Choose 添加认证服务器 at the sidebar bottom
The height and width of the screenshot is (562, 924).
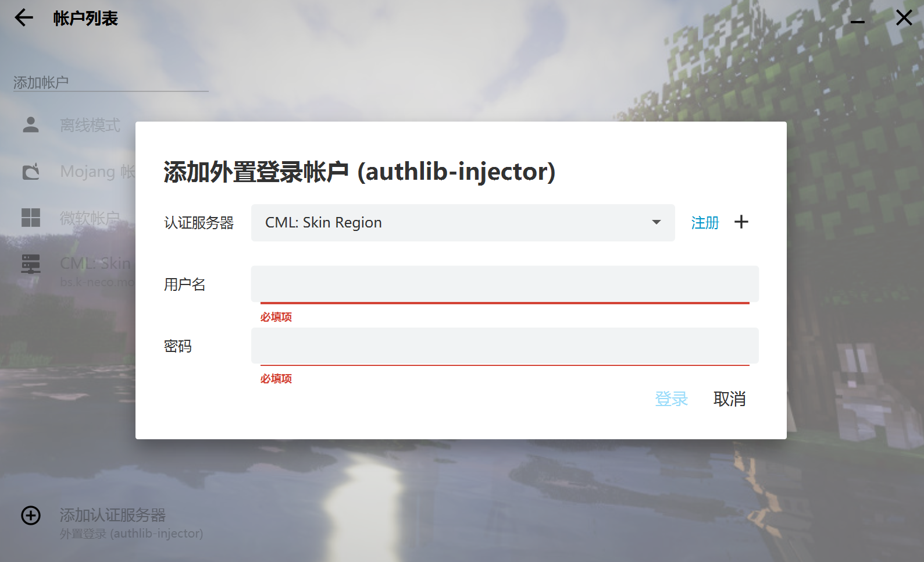coord(113,515)
